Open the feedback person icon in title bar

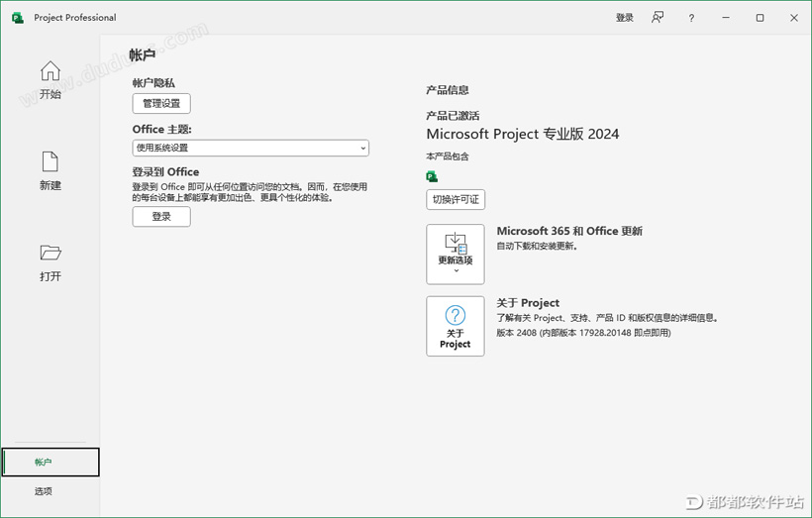coord(658,18)
